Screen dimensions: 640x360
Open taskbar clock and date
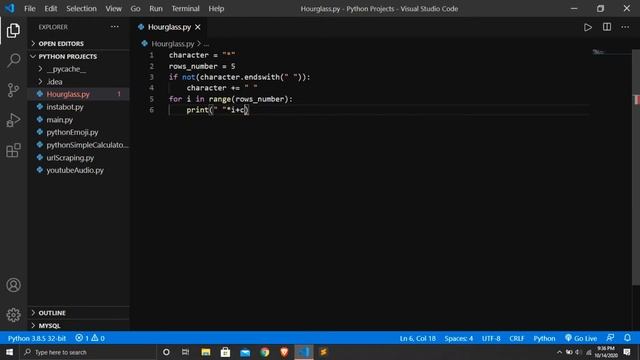coord(606,352)
